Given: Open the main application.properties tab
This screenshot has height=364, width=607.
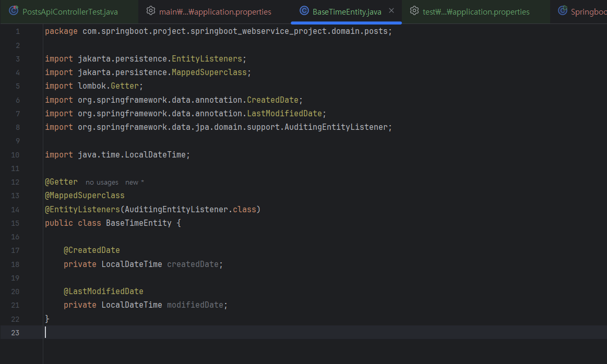Looking at the screenshot, I should click(215, 11).
